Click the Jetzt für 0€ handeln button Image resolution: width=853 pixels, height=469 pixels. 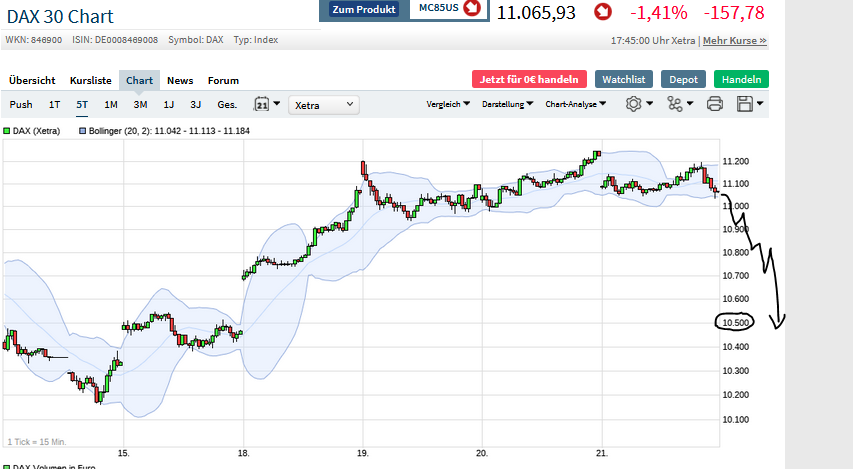[529, 79]
